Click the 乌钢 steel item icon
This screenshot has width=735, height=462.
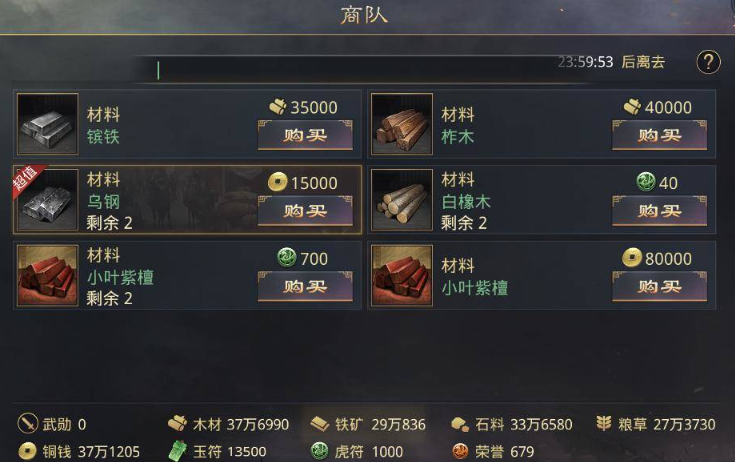[47, 200]
